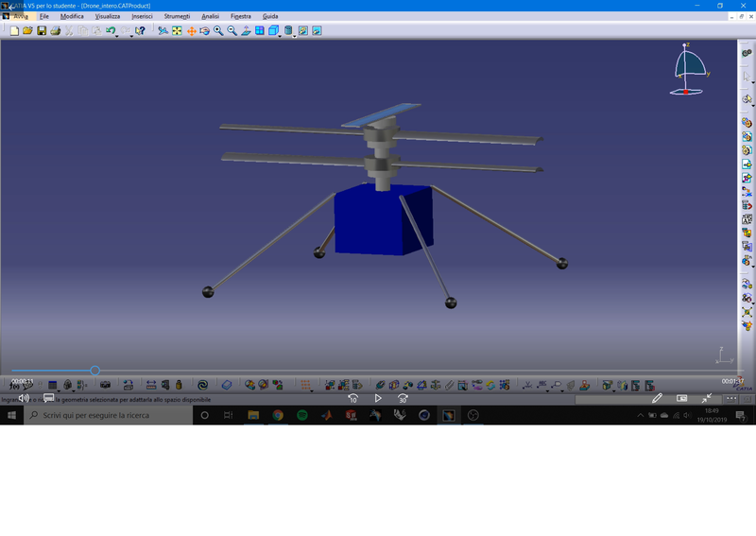Open the Guida menu
Viewport: 756px width, 536px height.
[x=270, y=16]
